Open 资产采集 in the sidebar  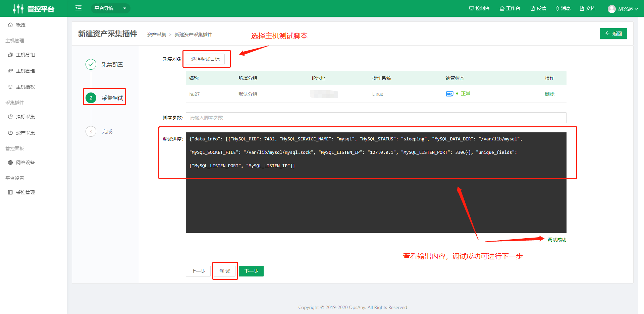click(x=25, y=133)
